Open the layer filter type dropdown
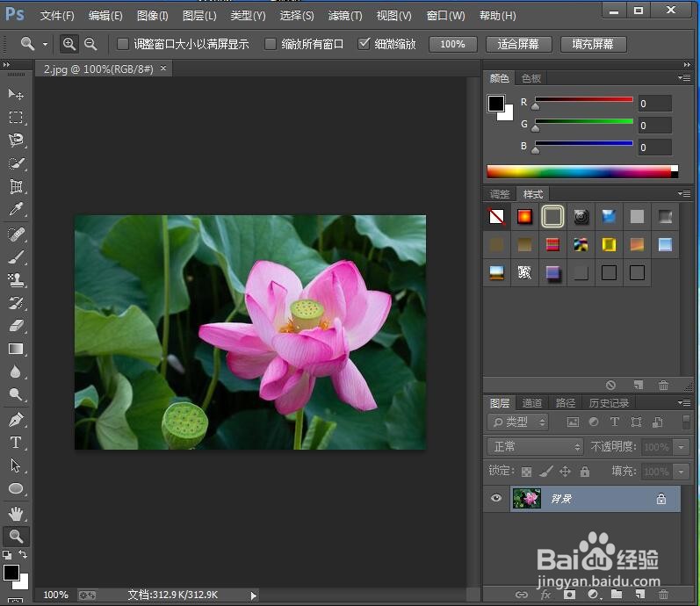700x606 pixels. point(517,422)
